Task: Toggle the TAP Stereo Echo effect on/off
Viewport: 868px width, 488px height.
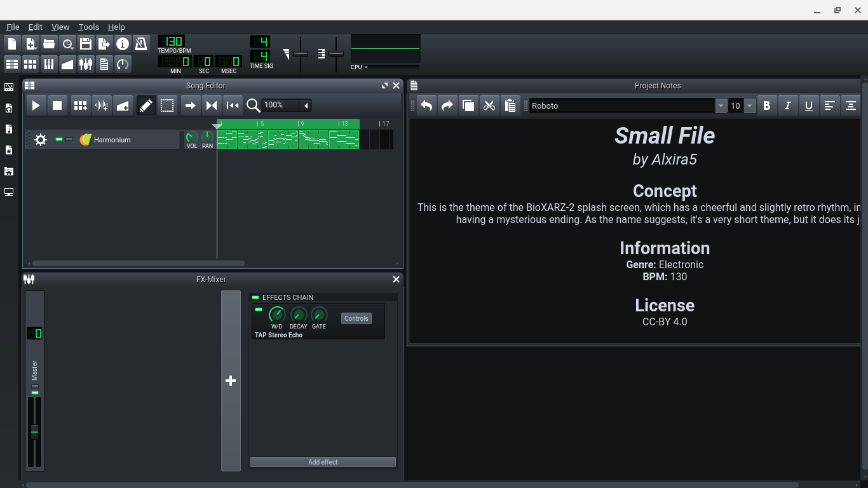Action: [259, 310]
